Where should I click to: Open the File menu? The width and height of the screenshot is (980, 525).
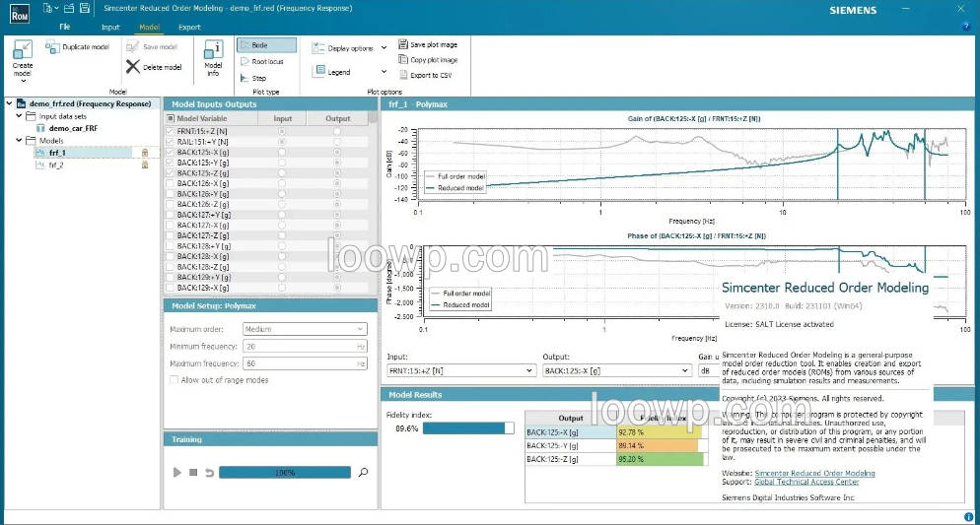pyautogui.click(x=65, y=27)
